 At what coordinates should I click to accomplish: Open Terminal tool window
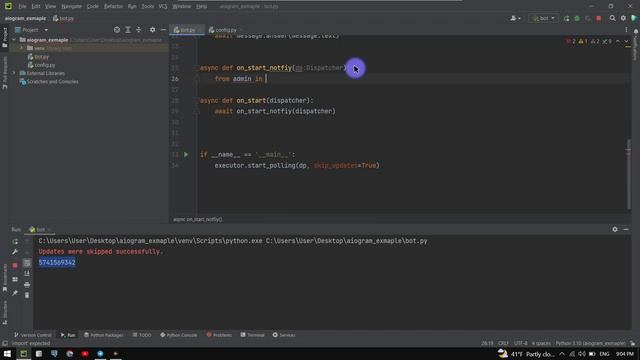[253, 335]
